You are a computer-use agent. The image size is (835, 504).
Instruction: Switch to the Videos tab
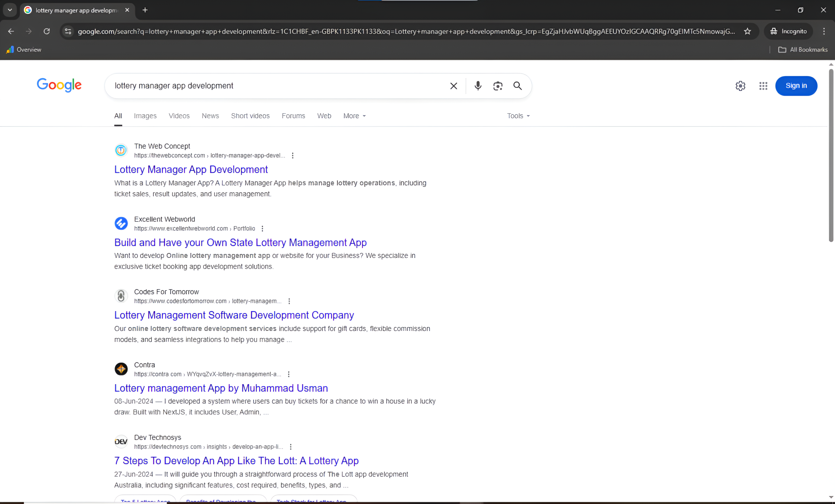[x=179, y=116]
